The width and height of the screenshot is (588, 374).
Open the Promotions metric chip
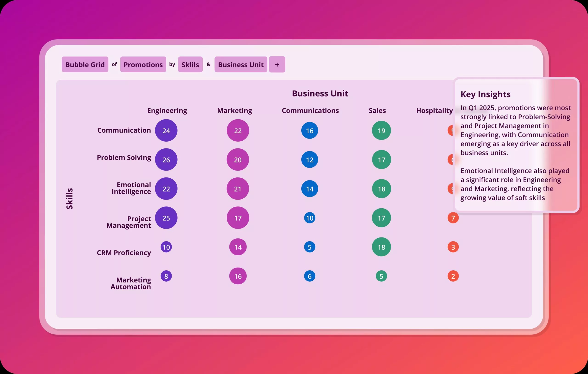[143, 65]
